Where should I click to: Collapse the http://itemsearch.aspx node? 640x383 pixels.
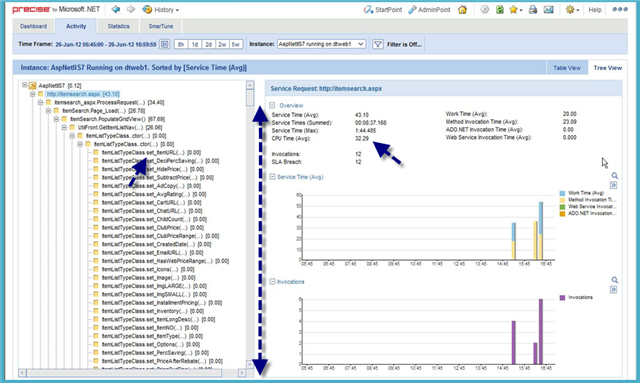click(33, 94)
